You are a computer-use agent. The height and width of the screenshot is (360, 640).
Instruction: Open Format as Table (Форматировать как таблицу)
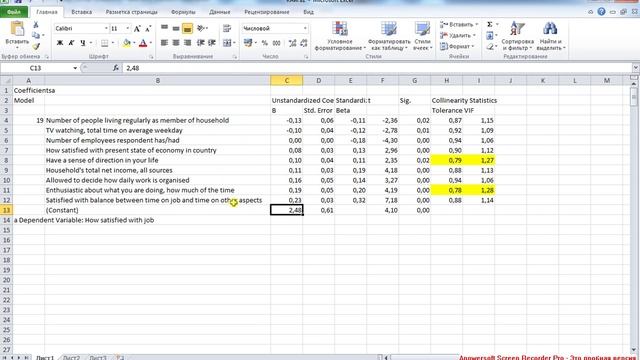(389, 36)
